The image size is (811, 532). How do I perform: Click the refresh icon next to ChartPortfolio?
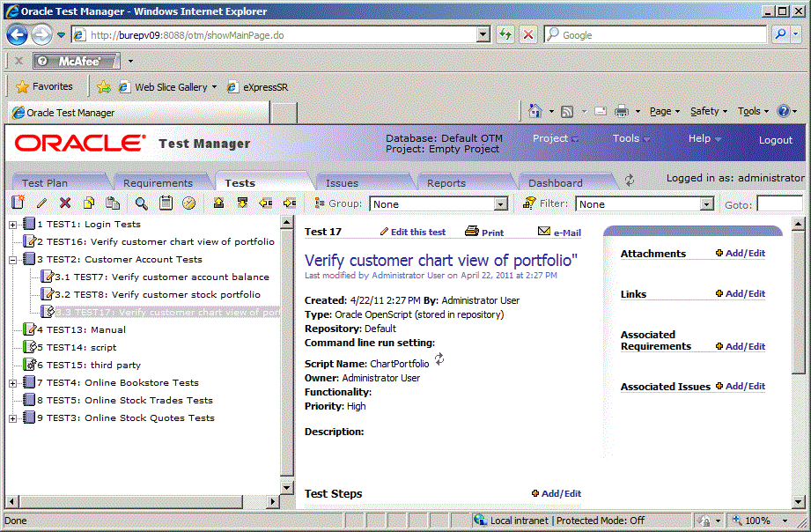coord(439,358)
